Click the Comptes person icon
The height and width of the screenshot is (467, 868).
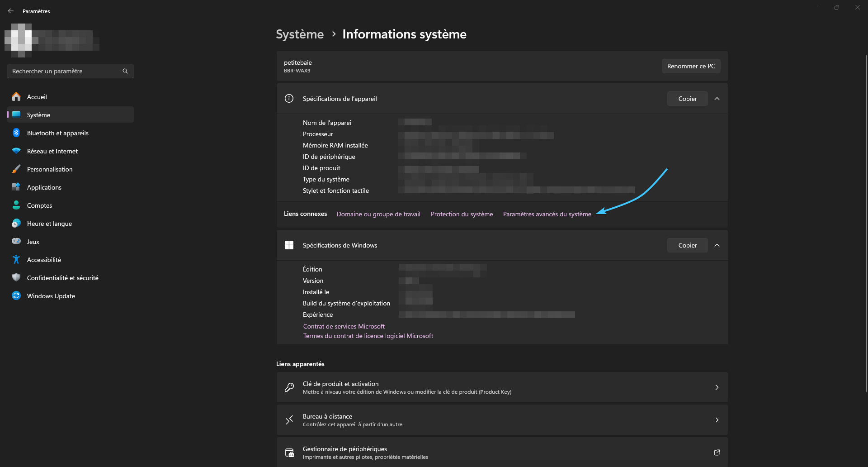16,205
